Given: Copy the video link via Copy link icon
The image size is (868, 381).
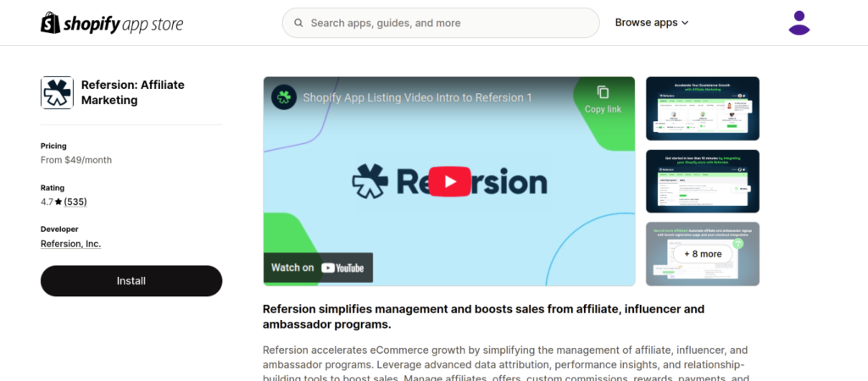Looking at the screenshot, I should [x=603, y=99].
